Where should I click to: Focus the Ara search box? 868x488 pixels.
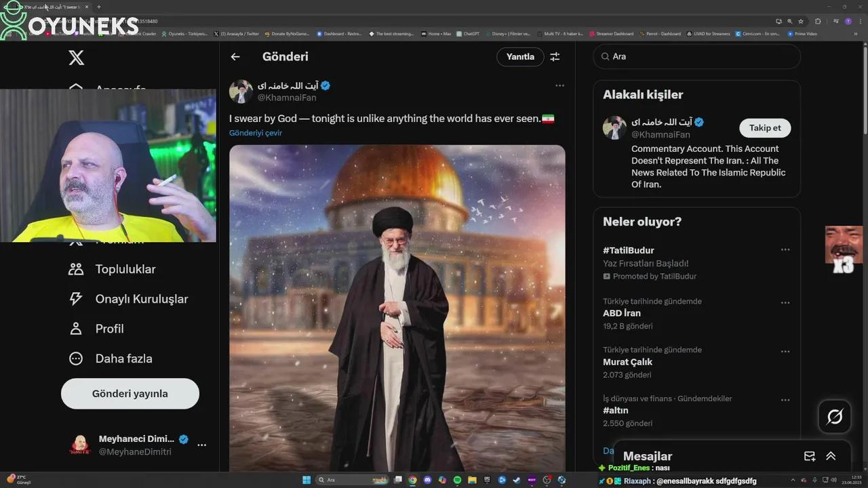[697, 56]
